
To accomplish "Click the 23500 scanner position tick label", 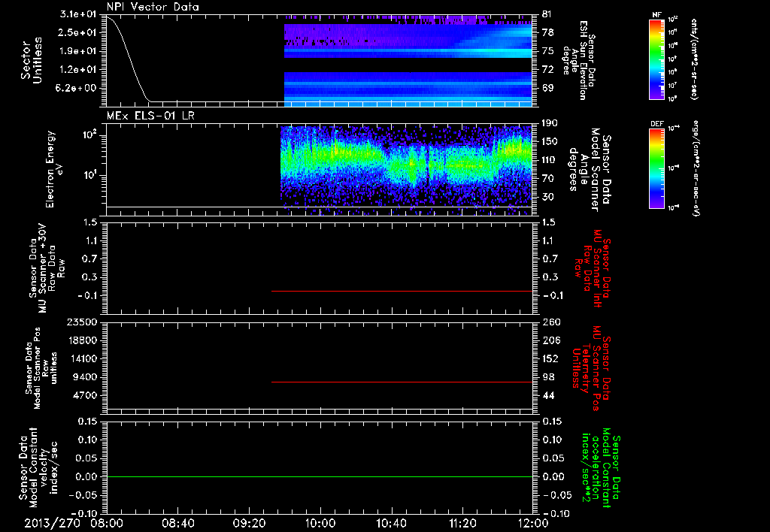I will point(81,322).
